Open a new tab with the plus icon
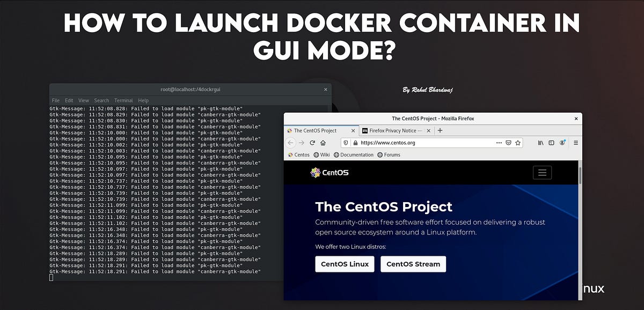This screenshot has height=310, width=644. 440,130
